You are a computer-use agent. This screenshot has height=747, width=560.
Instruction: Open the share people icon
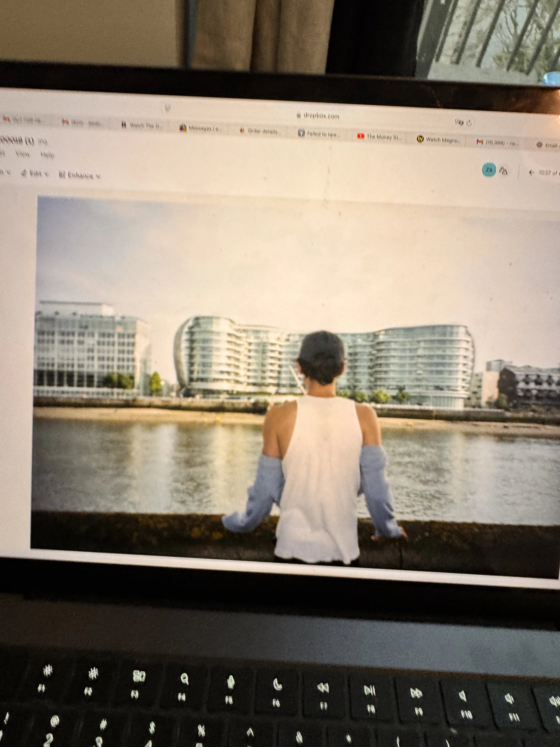pyautogui.click(x=503, y=171)
